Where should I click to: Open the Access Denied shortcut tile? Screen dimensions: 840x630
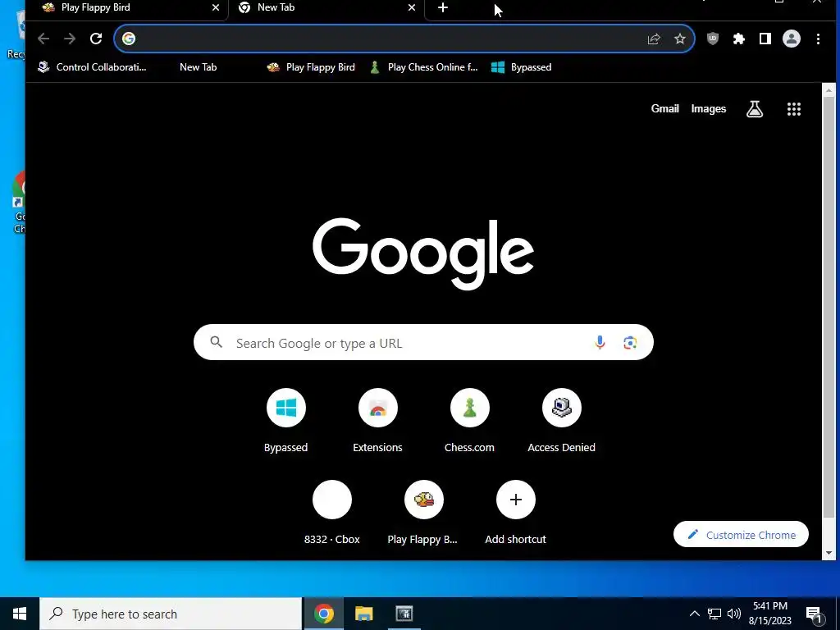(x=561, y=421)
